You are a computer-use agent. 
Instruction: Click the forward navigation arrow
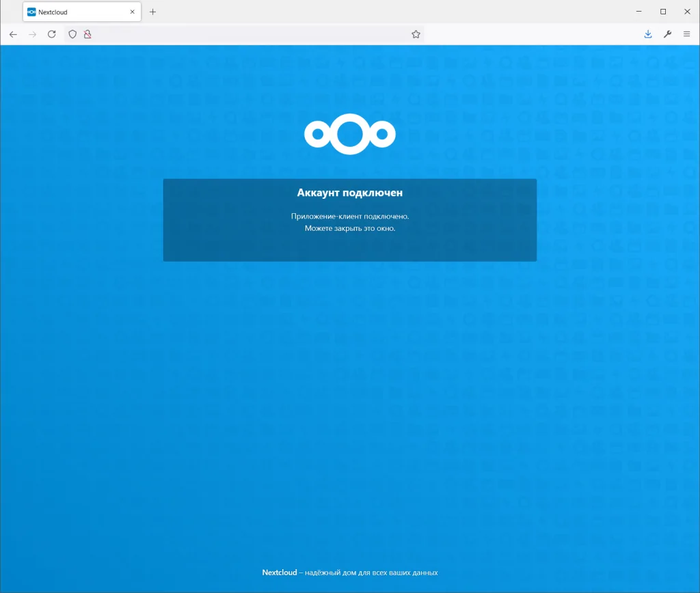click(33, 34)
